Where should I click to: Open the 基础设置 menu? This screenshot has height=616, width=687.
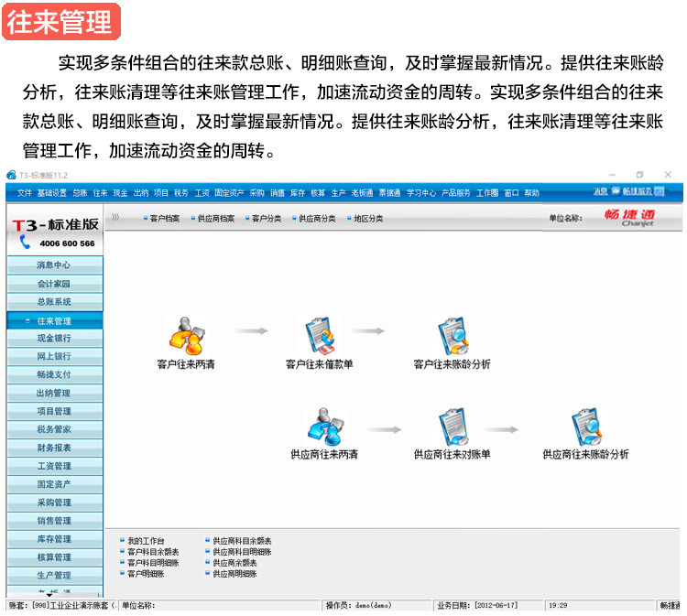pyautogui.click(x=51, y=193)
